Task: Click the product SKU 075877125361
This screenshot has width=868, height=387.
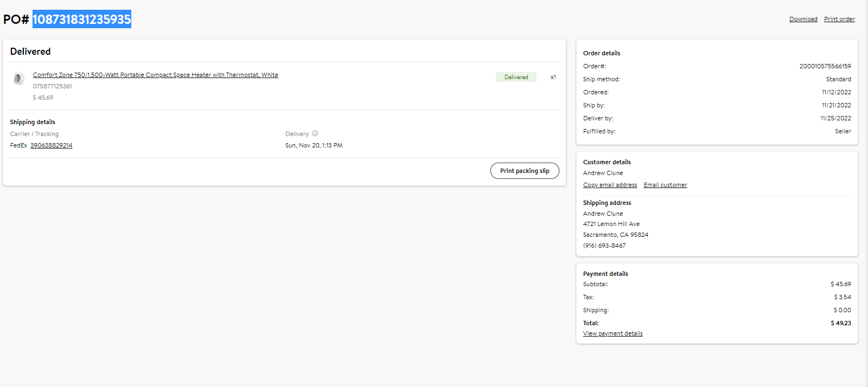Action: (x=52, y=86)
